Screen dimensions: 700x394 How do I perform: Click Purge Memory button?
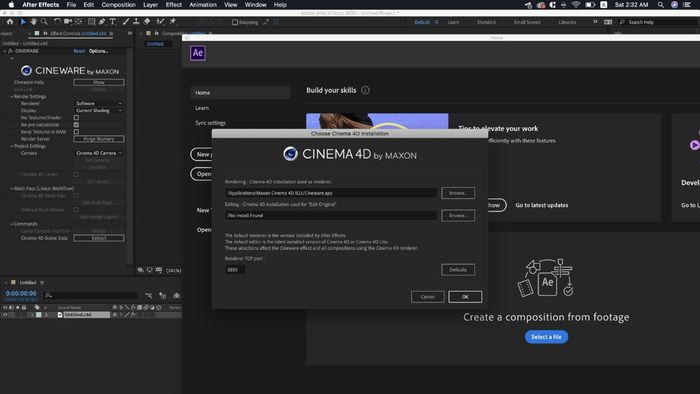(x=99, y=139)
